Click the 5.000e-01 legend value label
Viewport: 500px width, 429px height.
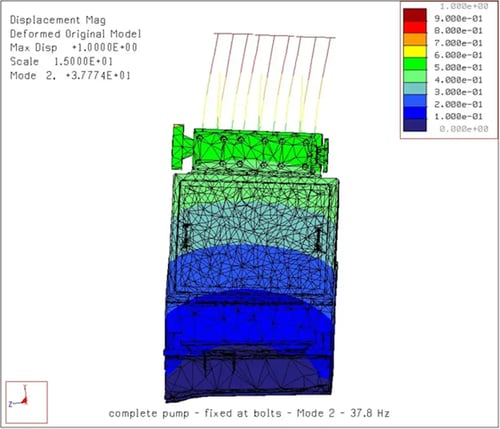(x=458, y=68)
